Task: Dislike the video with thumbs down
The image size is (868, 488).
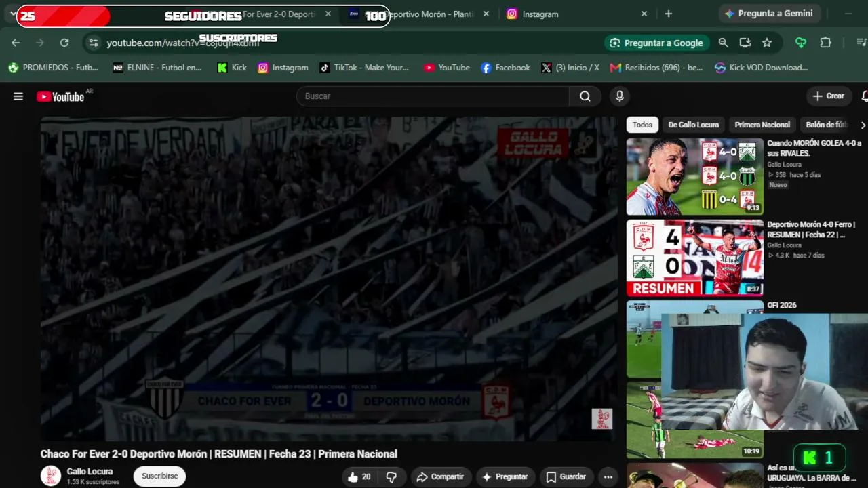Action: click(x=391, y=476)
